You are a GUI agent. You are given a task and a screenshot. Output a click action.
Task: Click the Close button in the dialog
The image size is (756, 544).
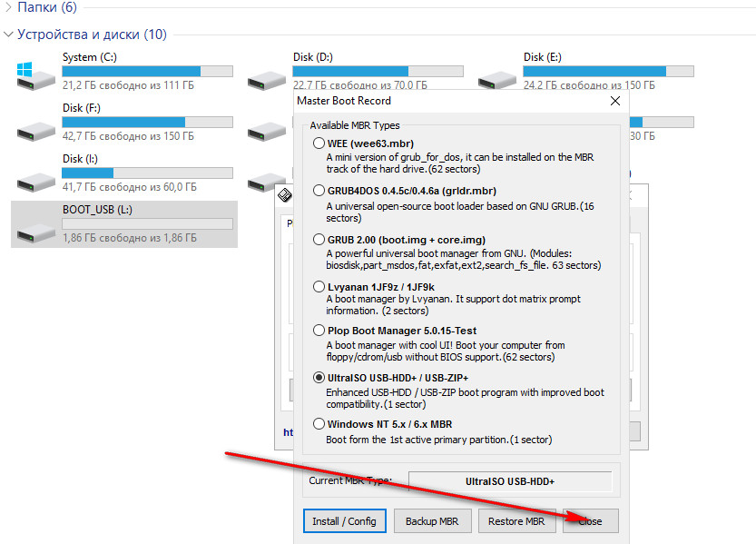[590, 521]
